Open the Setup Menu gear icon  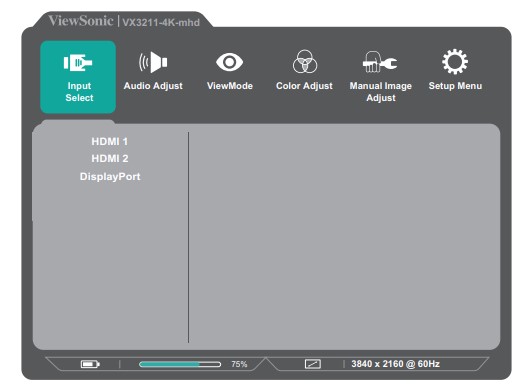tap(455, 62)
